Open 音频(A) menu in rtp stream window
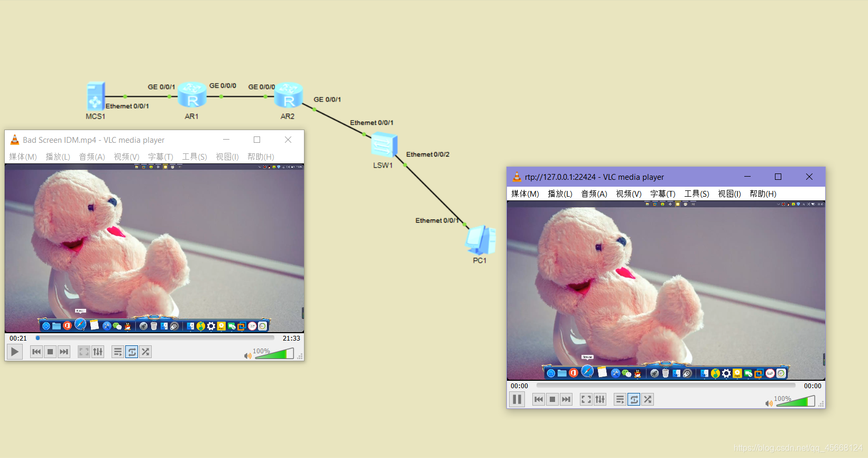This screenshot has height=458, width=868. coord(594,194)
